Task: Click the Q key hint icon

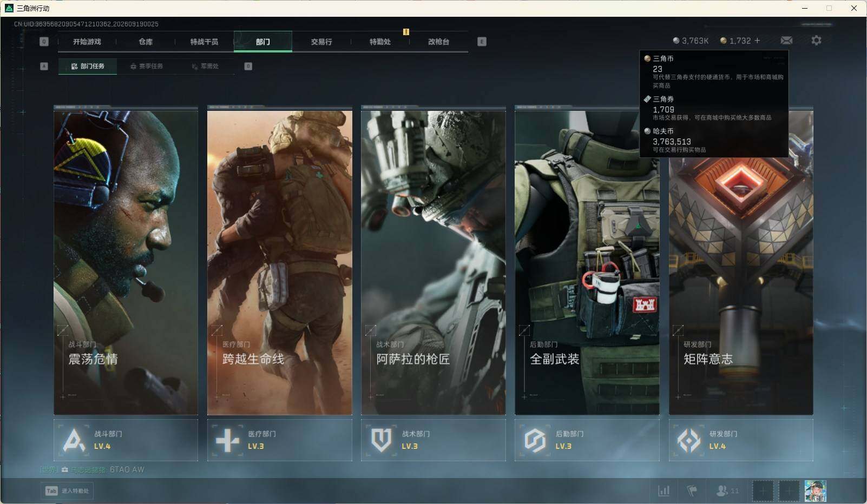Action: pyautogui.click(x=44, y=42)
